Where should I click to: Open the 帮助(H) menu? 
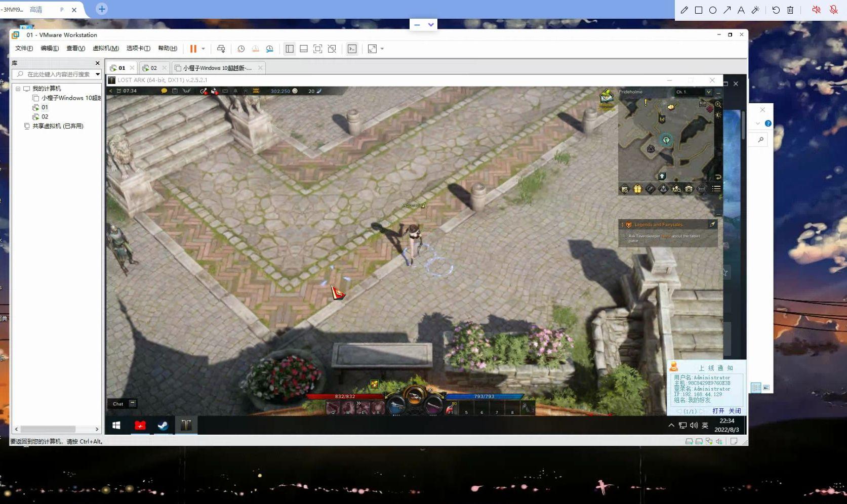[x=168, y=49]
